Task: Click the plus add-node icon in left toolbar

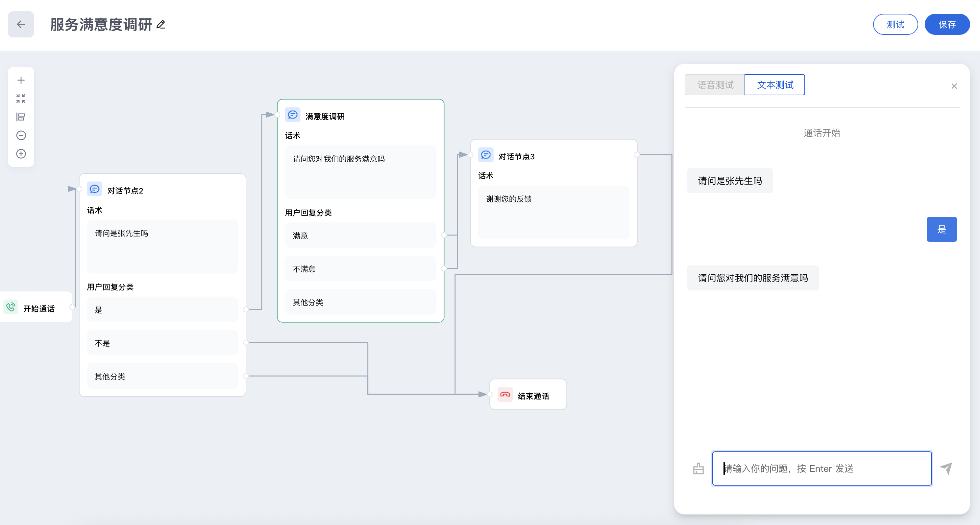Action: pos(21,80)
